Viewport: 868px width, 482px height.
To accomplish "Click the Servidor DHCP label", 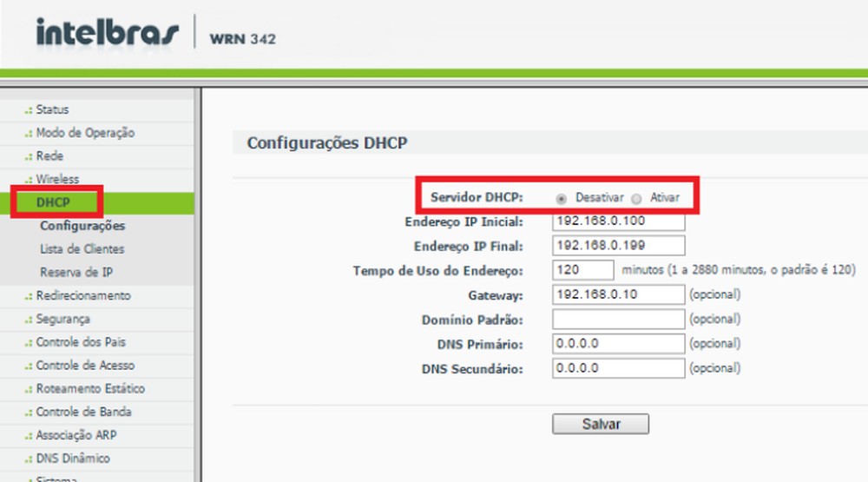I will click(477, 197).
